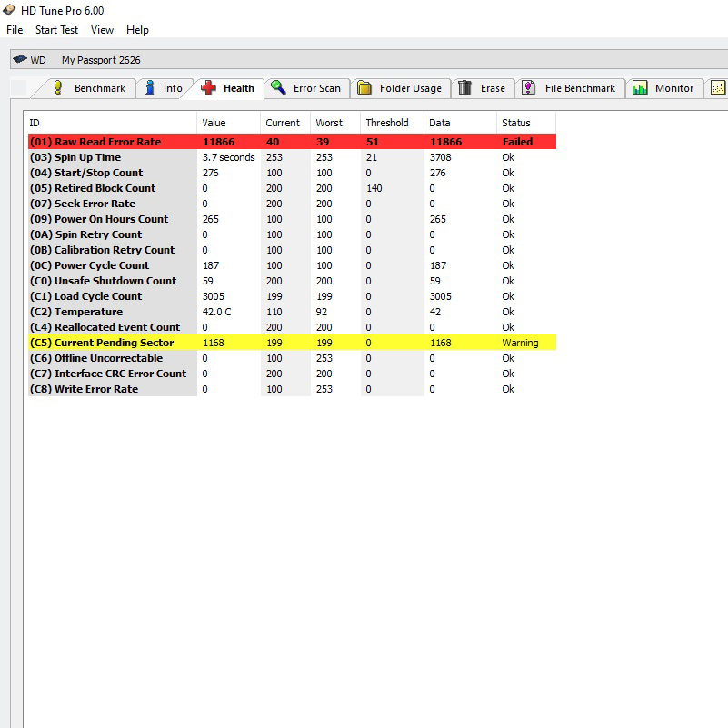The image size is (728, 728).
Task: Click the Worst column header
Action: (335, 123)
